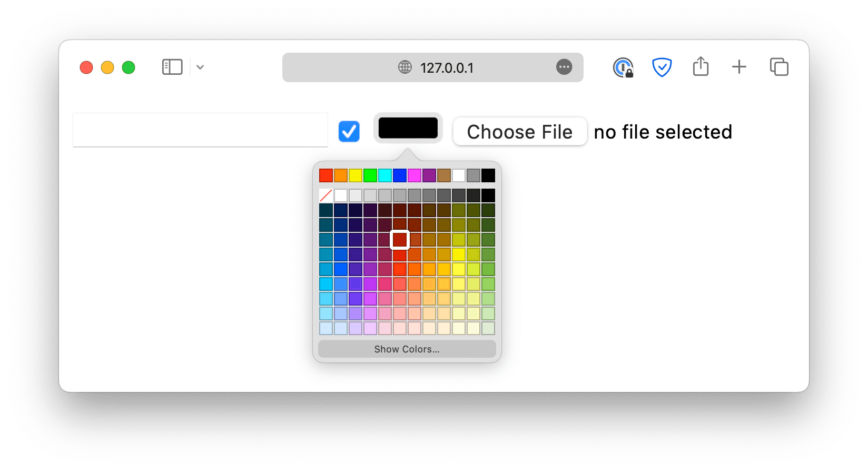Screen dimensions: 868x470
Task: Show the tab overview icon
Action: click(779, 67)
